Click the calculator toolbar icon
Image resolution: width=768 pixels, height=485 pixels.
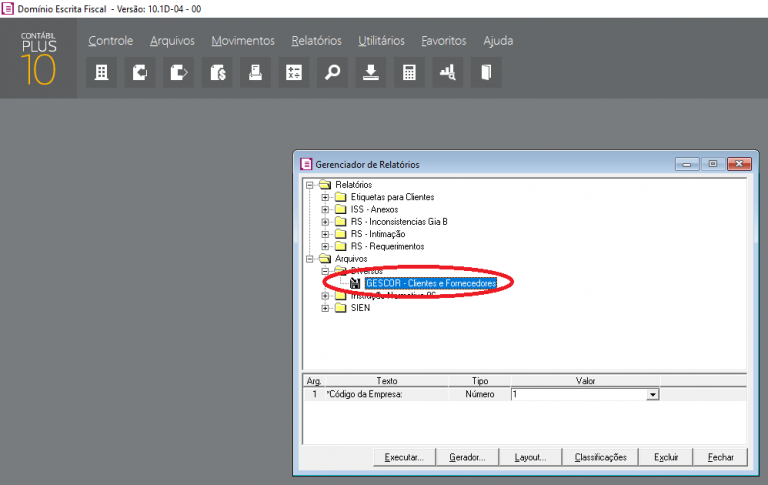pyautogui.click(x=409, y=72)
